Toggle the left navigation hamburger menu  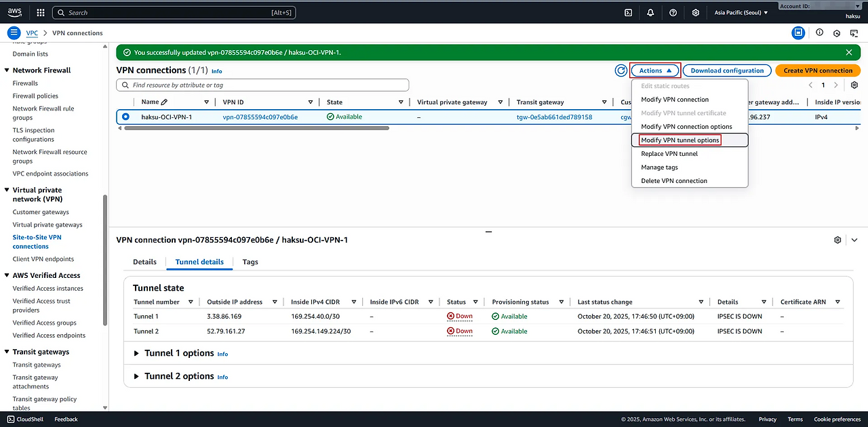pyautogui.click(x=14, y=33)
